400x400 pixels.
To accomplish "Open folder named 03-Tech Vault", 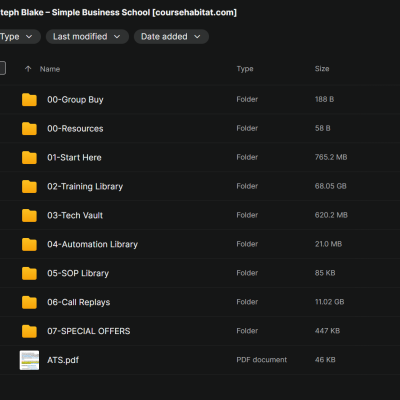I will [75, 216].
